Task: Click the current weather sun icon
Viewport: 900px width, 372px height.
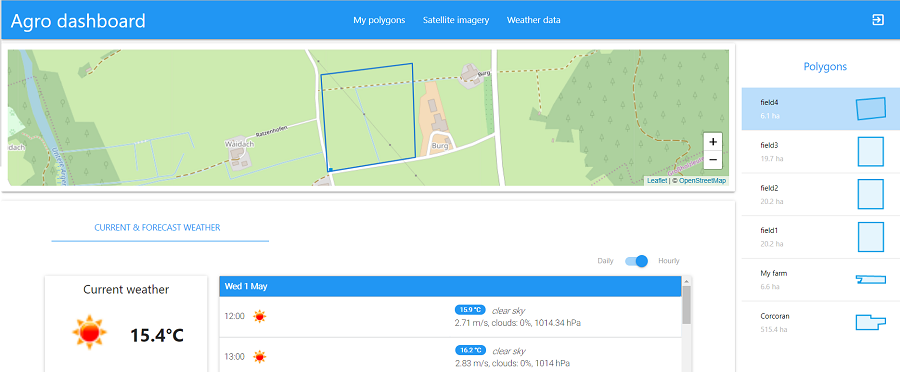Action: 90,333
